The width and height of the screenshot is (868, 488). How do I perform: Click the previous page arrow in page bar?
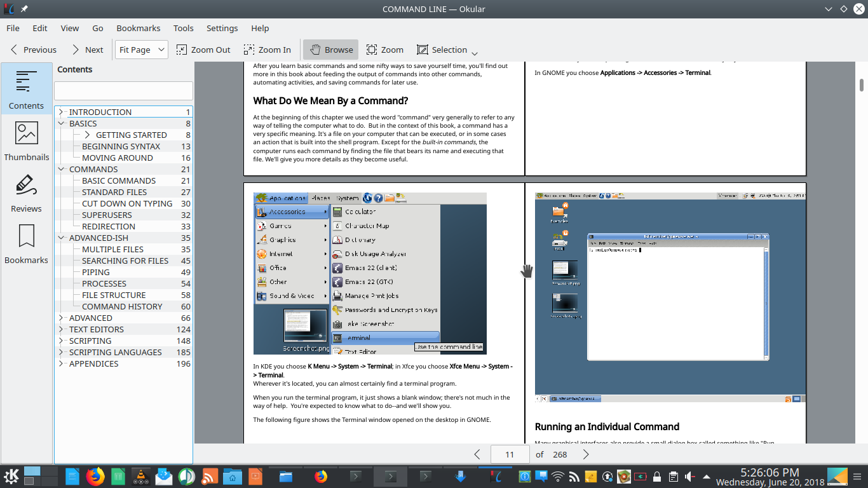pos(477,454)
